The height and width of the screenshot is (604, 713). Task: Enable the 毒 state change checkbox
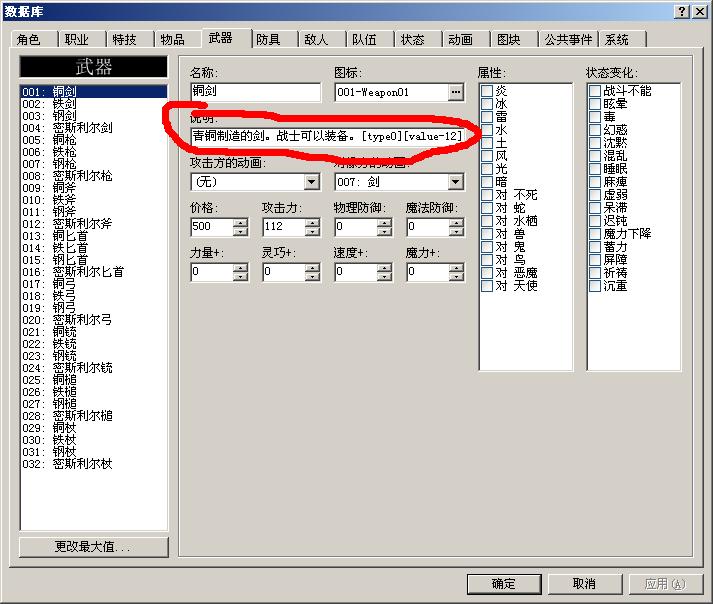pyautogui.click(x=595, y=117)
